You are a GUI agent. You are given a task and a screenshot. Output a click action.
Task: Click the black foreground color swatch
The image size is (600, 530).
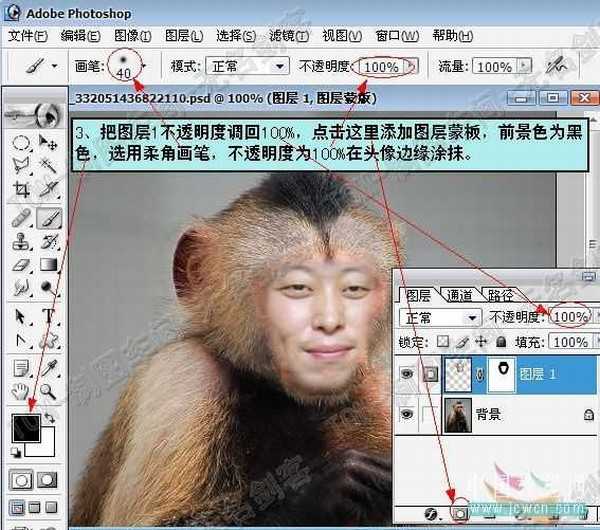pos(26,428)
